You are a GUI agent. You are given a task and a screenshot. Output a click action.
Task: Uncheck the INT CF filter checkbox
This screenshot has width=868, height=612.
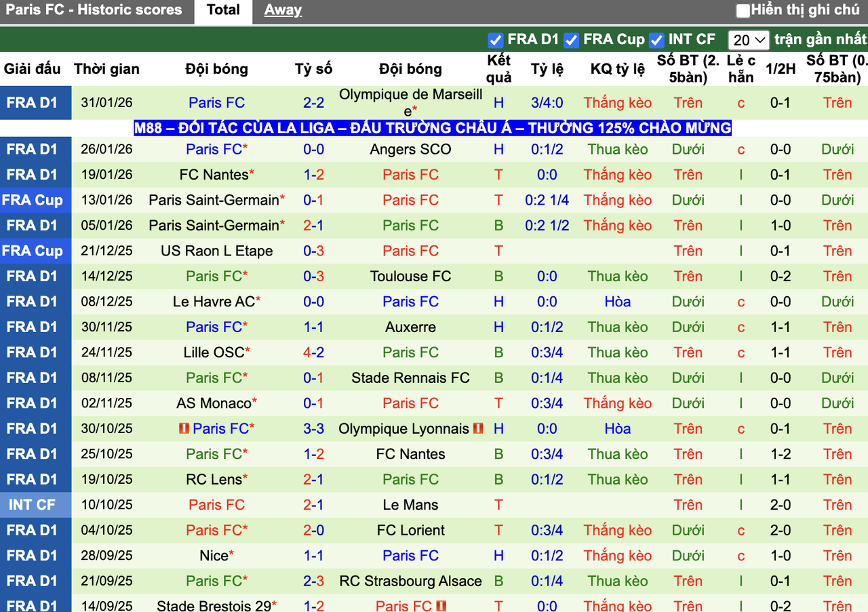point(656,39)
